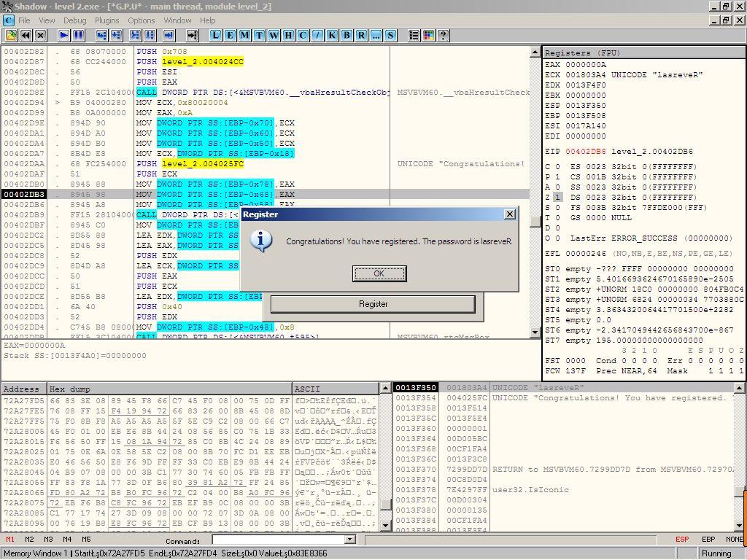
Task: Open a file using the folder toolbar icon
Action: tap(11, 35)
